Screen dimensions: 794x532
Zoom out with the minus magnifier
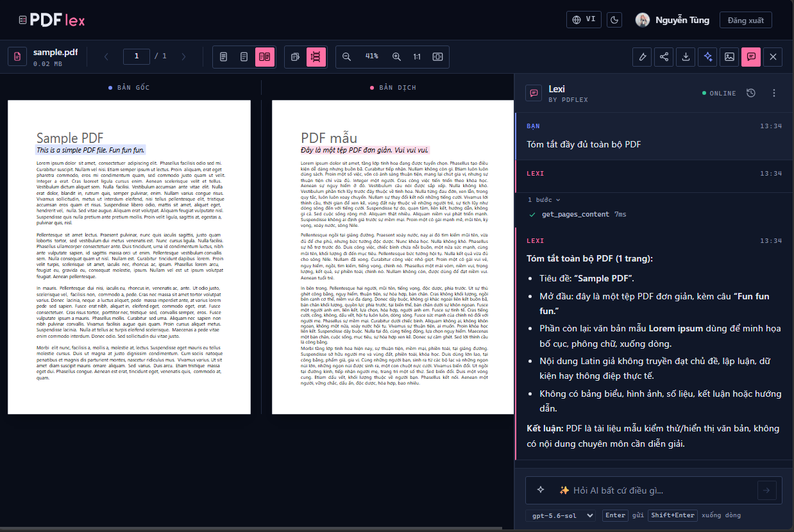pos(347,57)
